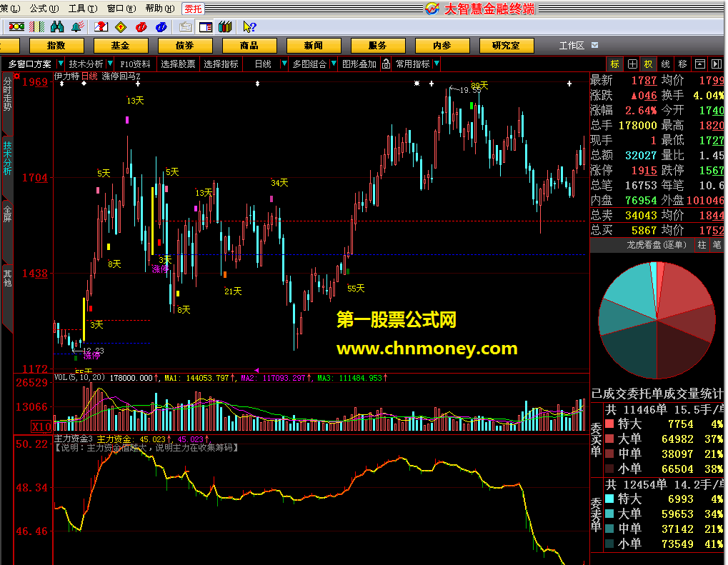Click the 债券 button

tap(185, 46)
